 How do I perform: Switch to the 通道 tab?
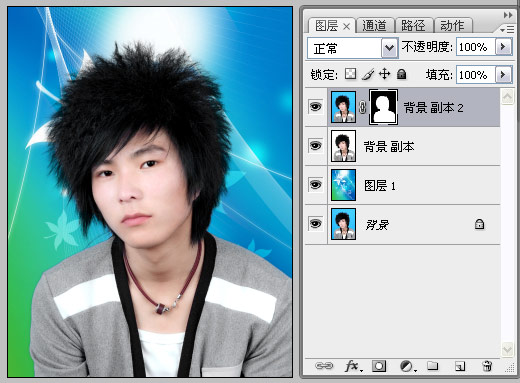(x=374, y=26)
